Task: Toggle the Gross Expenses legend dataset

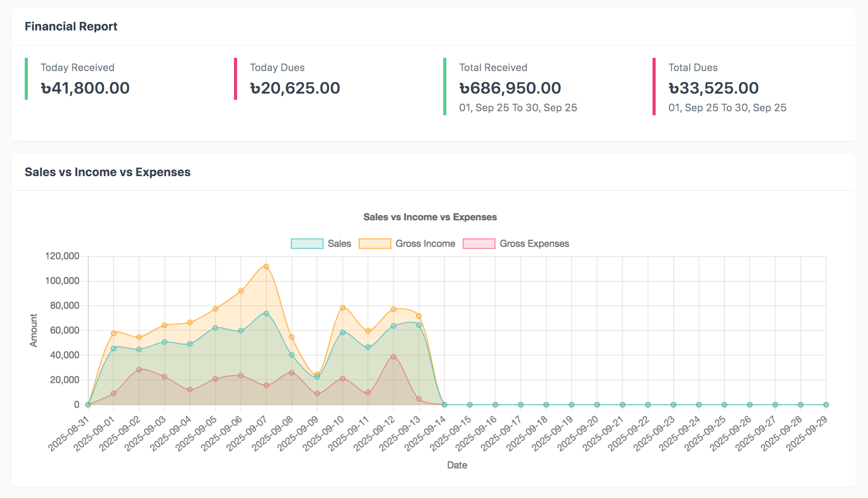Action: coord(534,244)
